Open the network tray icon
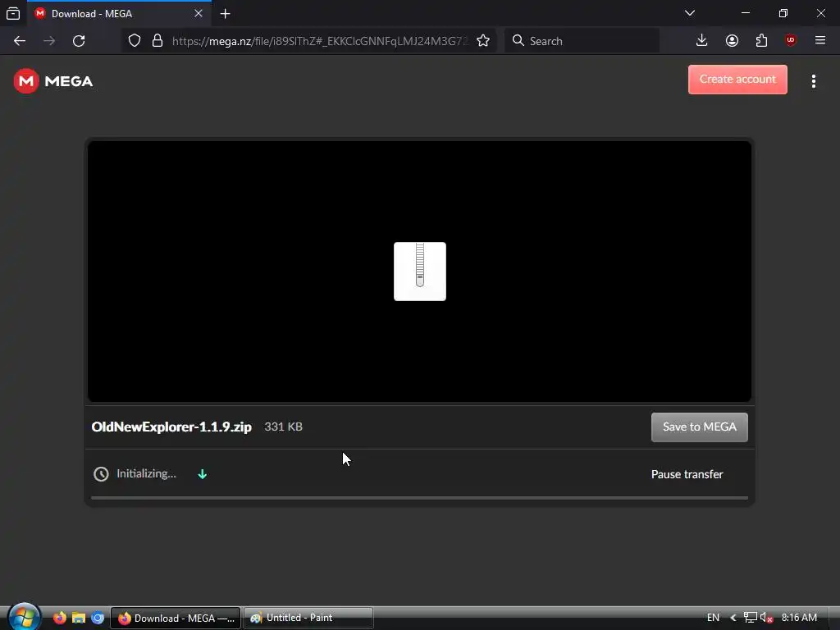This screenshot has height=630, width=840. coord(751,618)
